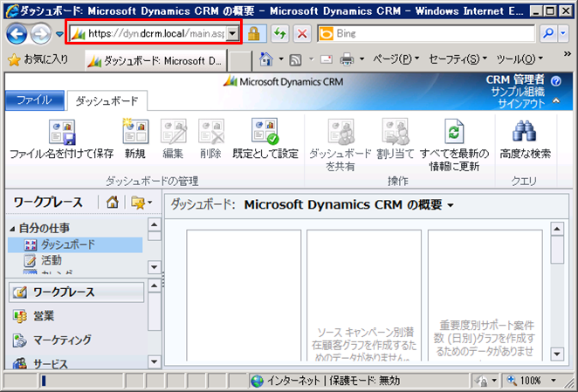Click the Bing search box
This screenshot has height=392, width=578.
click(x=426, y=34)
